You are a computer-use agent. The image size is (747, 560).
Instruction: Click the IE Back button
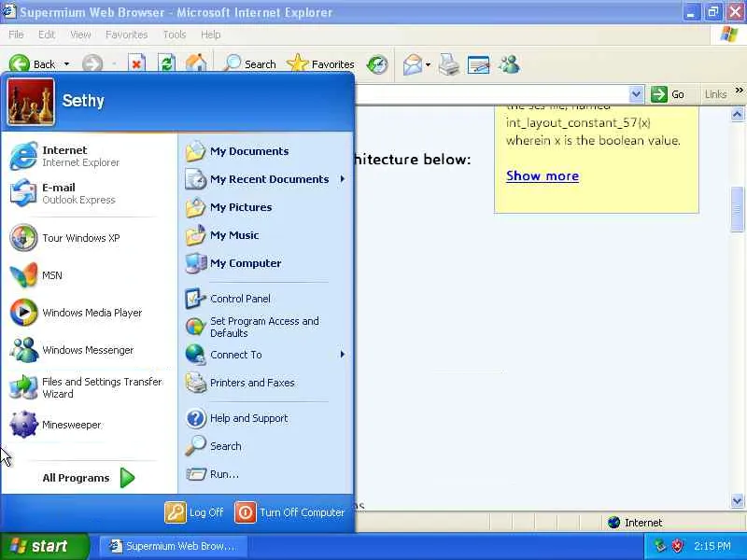33,64
